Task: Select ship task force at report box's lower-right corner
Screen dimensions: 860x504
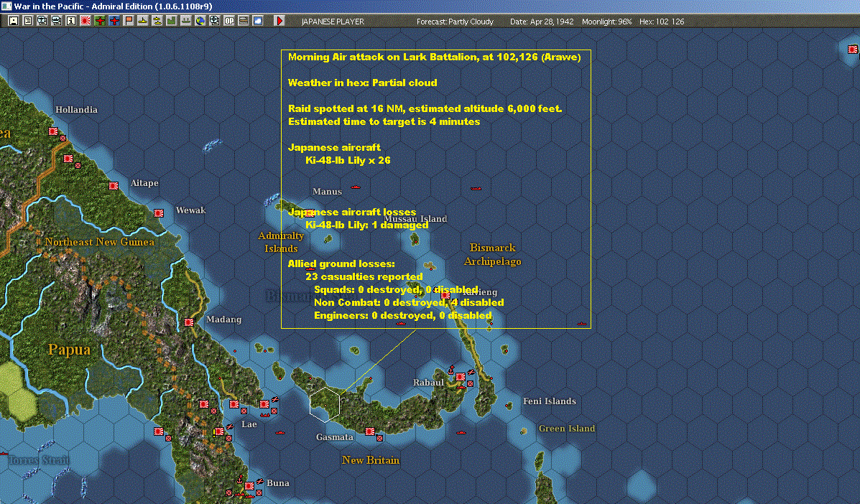Action: coord(583,323)
